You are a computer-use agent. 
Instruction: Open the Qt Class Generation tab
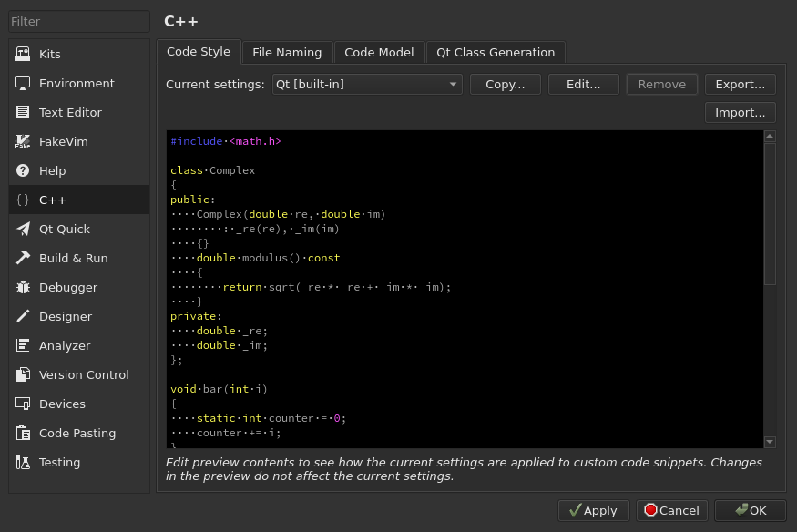pyautogui.click(x=496, y=52)
